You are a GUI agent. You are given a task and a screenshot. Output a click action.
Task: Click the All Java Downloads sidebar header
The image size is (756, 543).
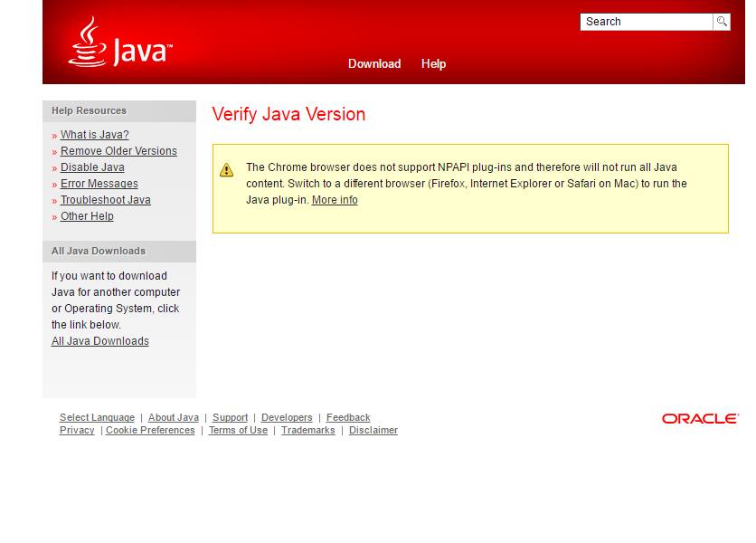pyautogui.click(x=119, y=252)
